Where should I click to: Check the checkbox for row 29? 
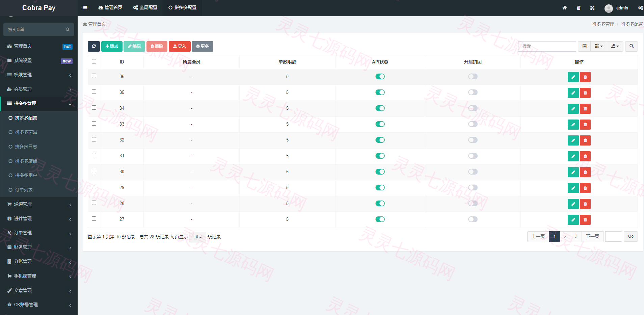(x=94, y=187)
